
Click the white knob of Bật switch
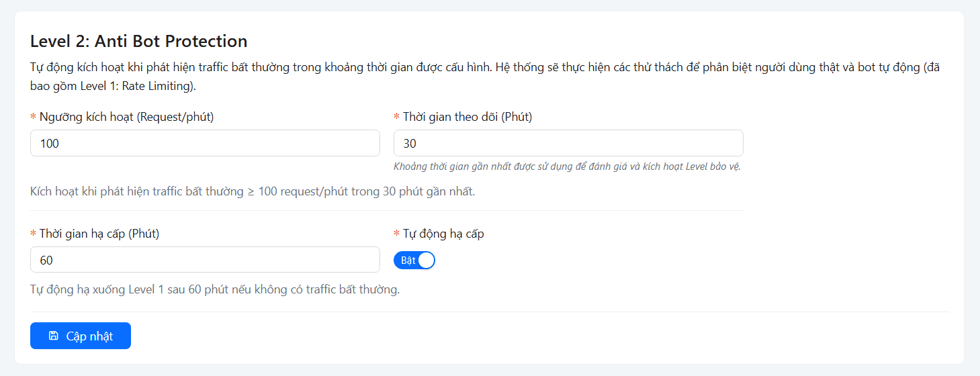(x=426, y=260)
